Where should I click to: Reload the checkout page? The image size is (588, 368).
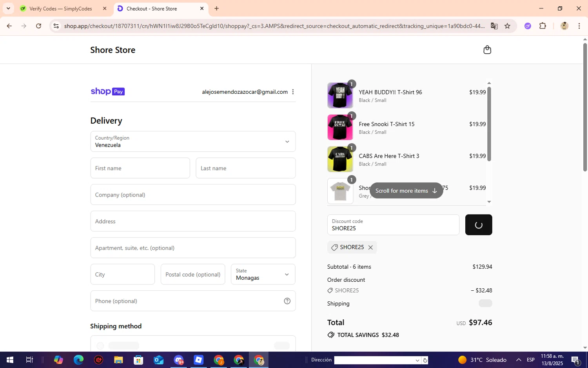(38, 26)
